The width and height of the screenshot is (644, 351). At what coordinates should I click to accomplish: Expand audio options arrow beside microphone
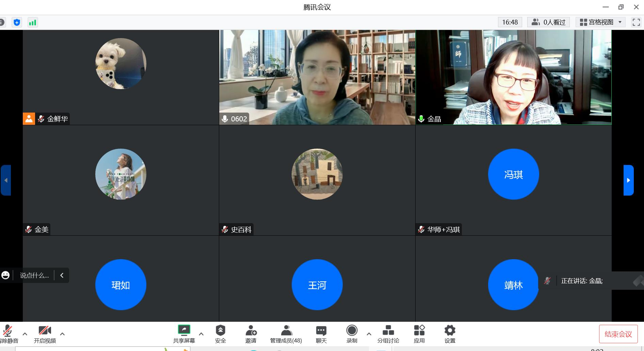(x=25, y=334)
